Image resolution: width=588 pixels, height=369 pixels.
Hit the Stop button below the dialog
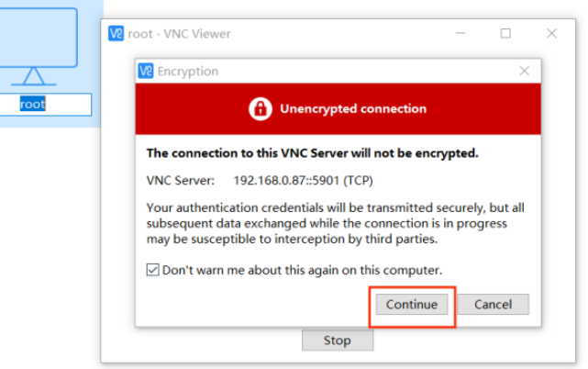[x=337, y=341]
